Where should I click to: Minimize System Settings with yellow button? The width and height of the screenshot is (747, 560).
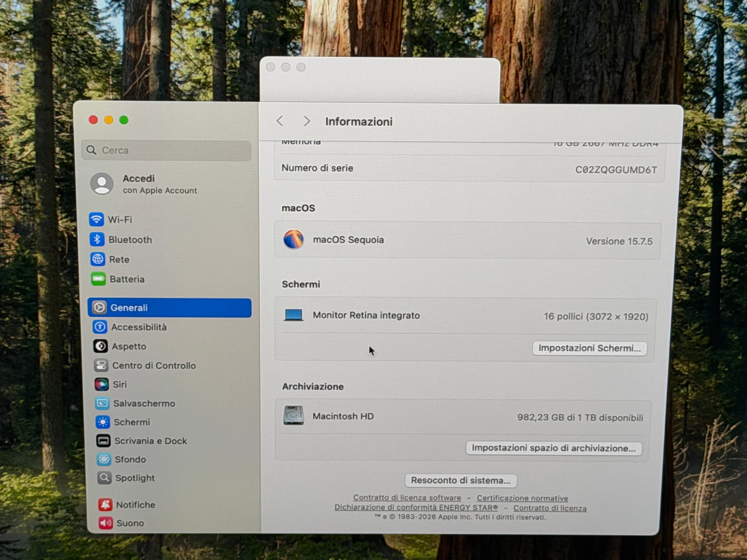point(109,120)
